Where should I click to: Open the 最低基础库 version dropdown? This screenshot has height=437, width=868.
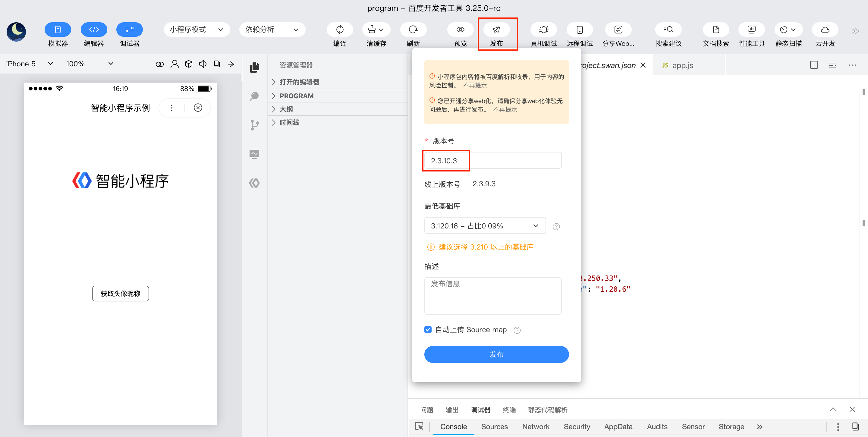tap(485, 226)
